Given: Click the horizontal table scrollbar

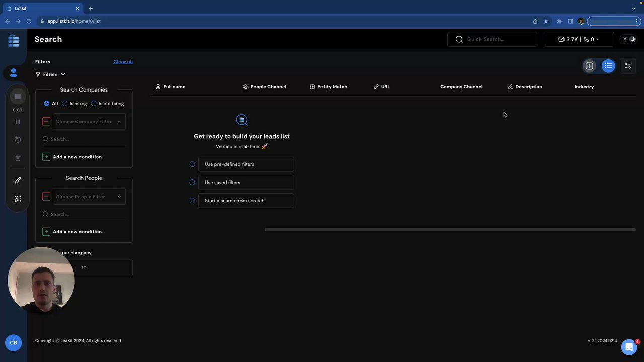Looking at the screenshot, I should click(450, 230).
